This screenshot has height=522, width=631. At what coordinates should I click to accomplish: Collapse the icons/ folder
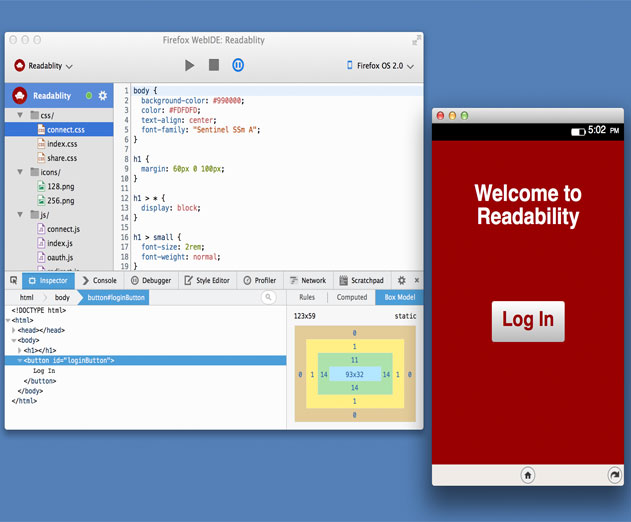click(20, 172)
